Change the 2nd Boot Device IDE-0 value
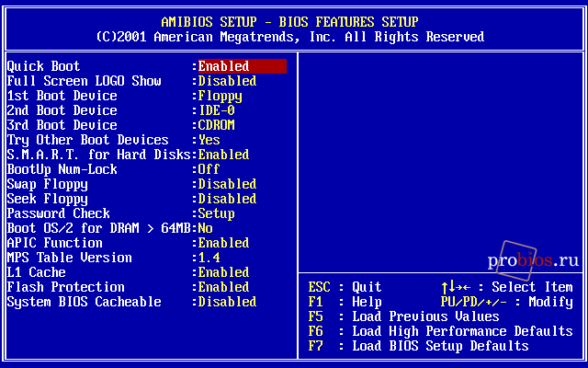This screenshot has width=588, height=368. tap(217, 110)
